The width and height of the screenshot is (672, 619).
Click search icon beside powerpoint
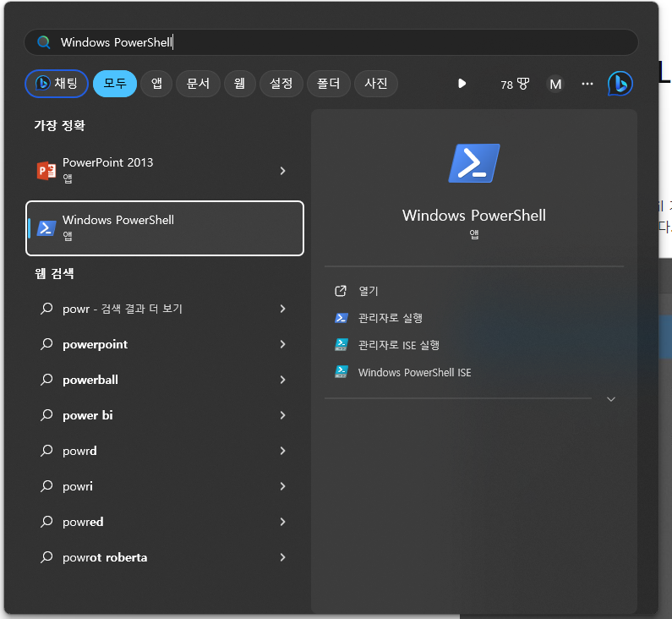coord(46,344)
